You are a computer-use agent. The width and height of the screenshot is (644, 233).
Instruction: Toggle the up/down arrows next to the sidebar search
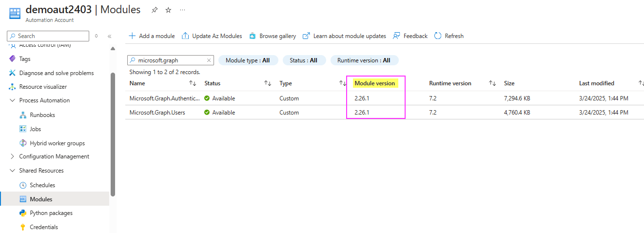pyautogui.click(x=97, y=36)
